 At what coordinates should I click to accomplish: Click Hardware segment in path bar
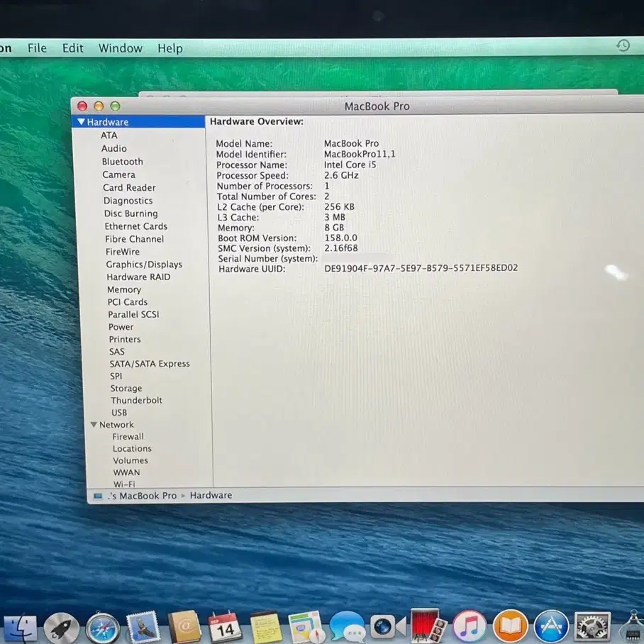click(211, 495)
